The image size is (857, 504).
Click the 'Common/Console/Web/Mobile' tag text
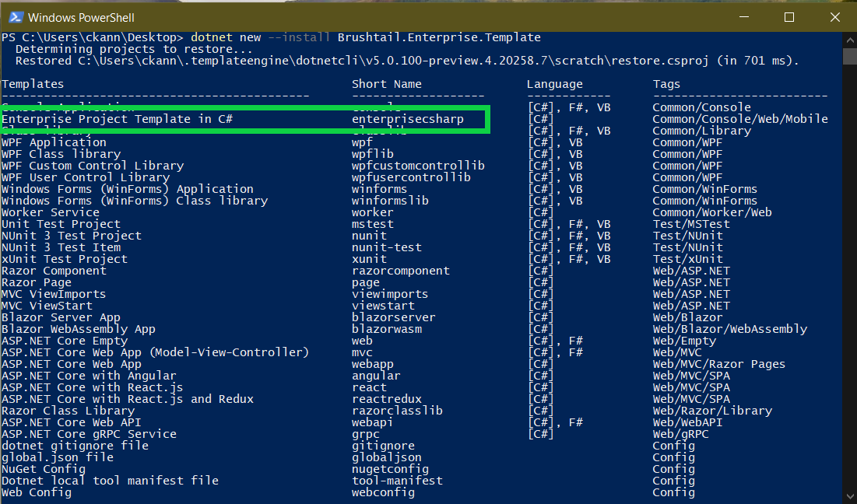click(740, 119)
